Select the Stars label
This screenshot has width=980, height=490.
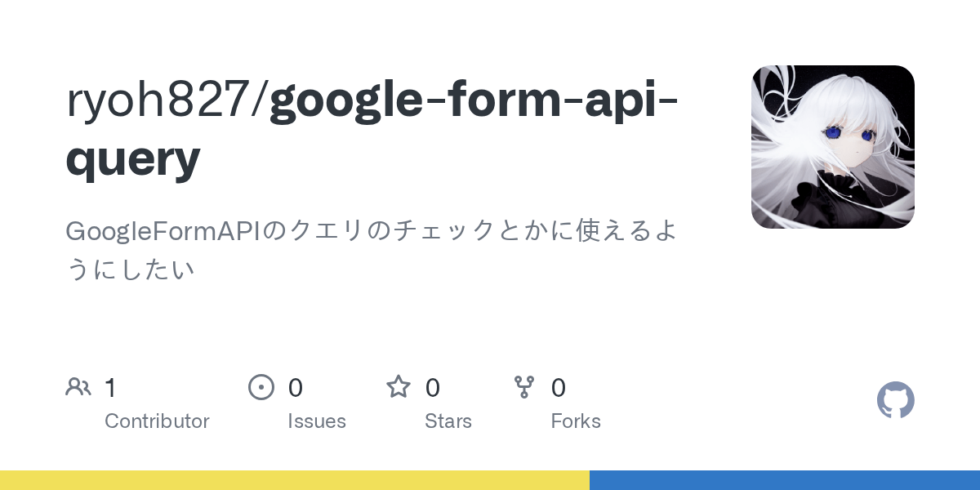coord(448,421)
